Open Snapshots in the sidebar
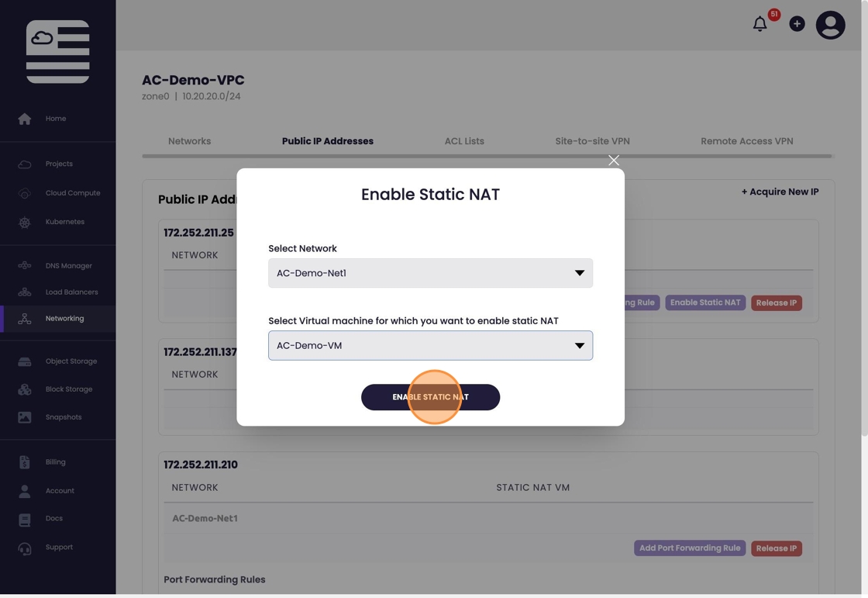The image size is (868, 598). [x=63, y=417]
